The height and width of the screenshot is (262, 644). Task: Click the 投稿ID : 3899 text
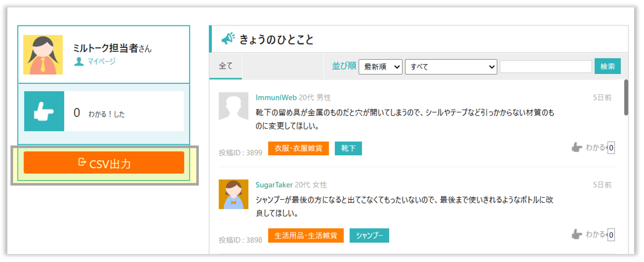[x=240, y=153]
